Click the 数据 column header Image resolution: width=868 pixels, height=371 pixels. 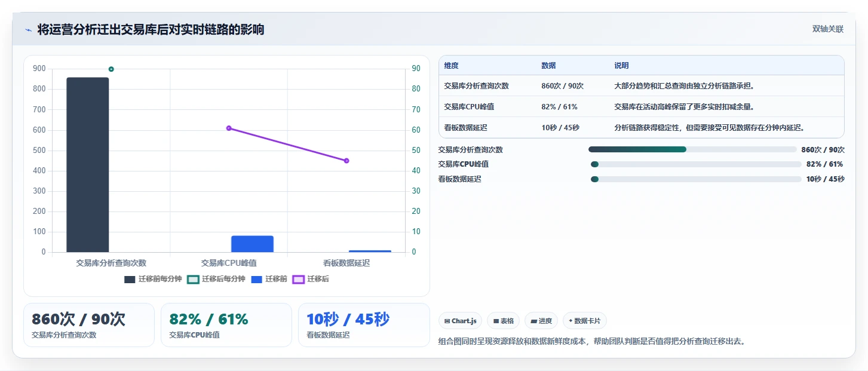(548, 66)
